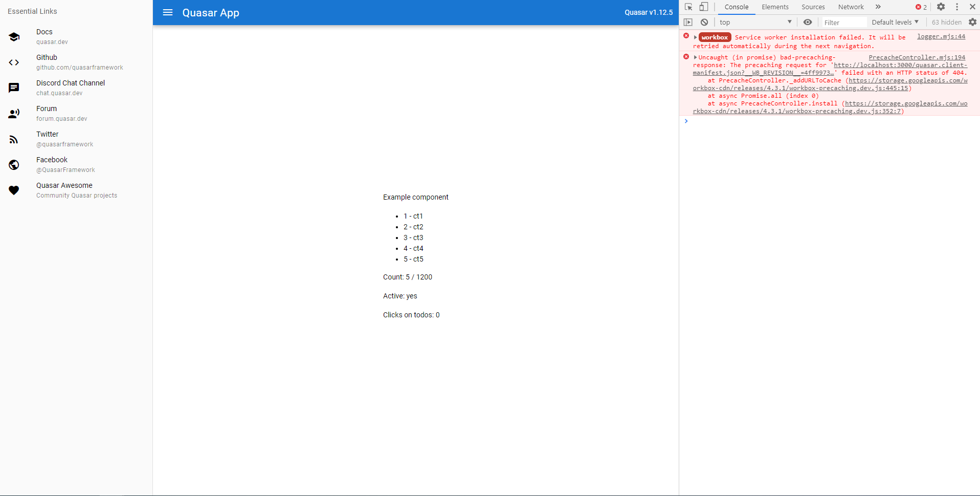The width and height of the screenshot is (980, 496).
Task: Open the workbox-precaching.dev.js:352:7 link
Action: 830,107
